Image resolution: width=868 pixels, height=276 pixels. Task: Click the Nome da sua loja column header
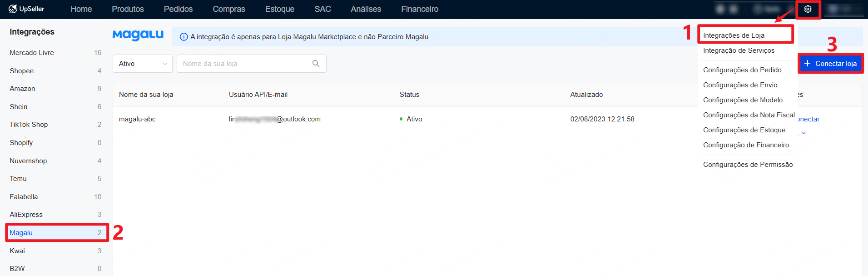point(146,95)
